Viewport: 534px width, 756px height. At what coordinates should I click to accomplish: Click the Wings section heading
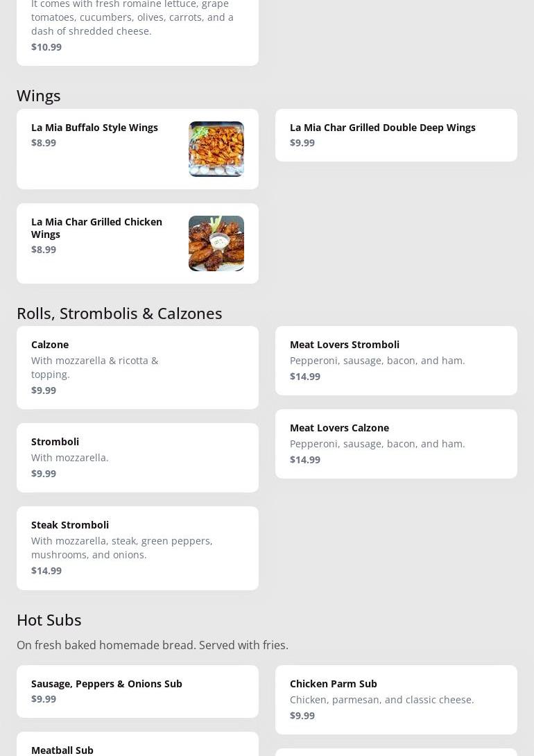39,95
